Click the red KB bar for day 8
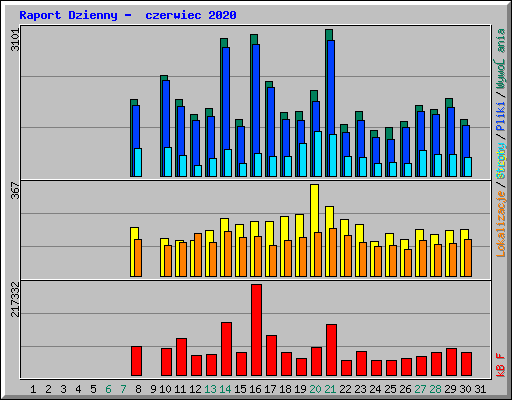 [x=136, y=361]
